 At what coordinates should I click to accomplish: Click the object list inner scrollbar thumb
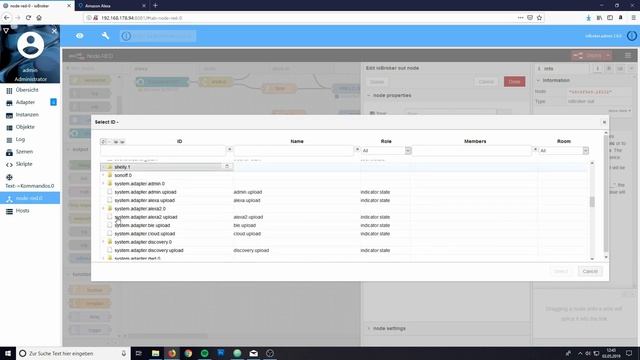tap(592, 201)
